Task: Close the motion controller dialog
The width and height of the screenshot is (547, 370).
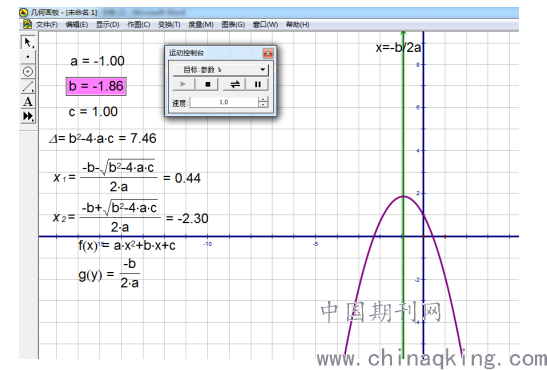Action: pyautogui.click(x=268, y=53)
